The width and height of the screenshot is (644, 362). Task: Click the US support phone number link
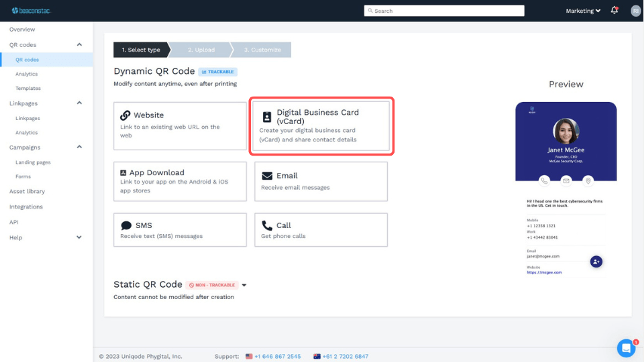[278, 356]
